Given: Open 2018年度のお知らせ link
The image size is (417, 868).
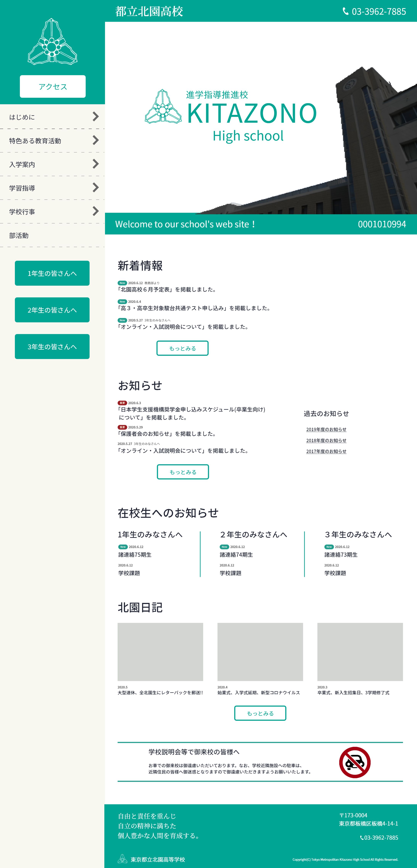Looking at the screenshot, I should pos(326,440).
